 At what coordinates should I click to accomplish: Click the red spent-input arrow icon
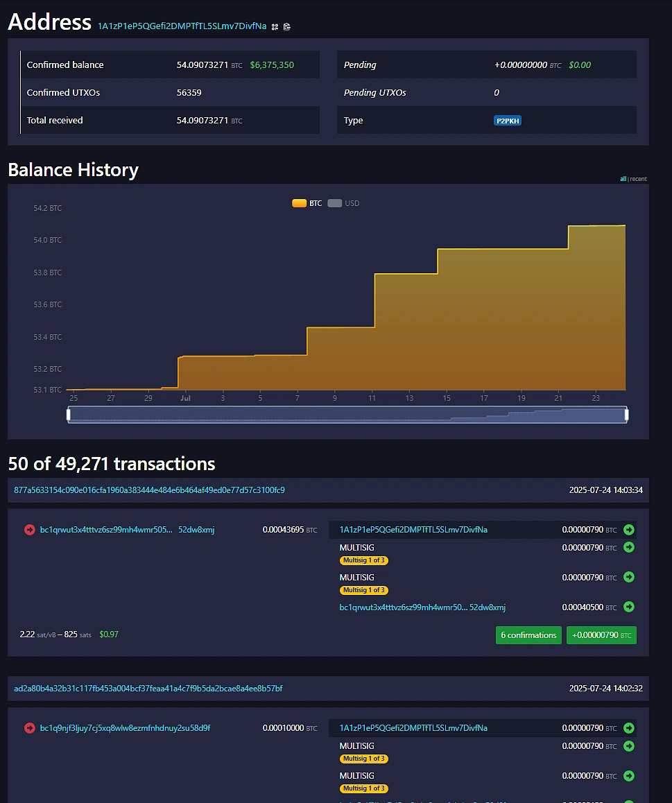pos(29,529)
